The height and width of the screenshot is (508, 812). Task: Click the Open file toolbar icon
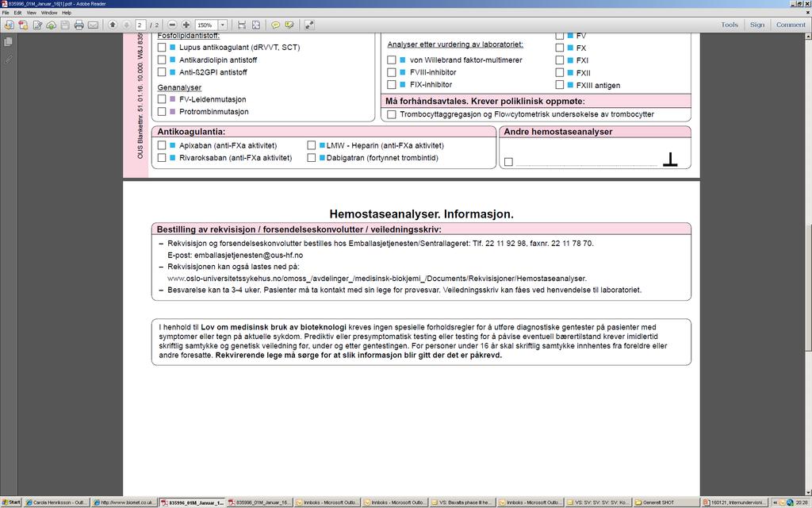click(9, 25)
